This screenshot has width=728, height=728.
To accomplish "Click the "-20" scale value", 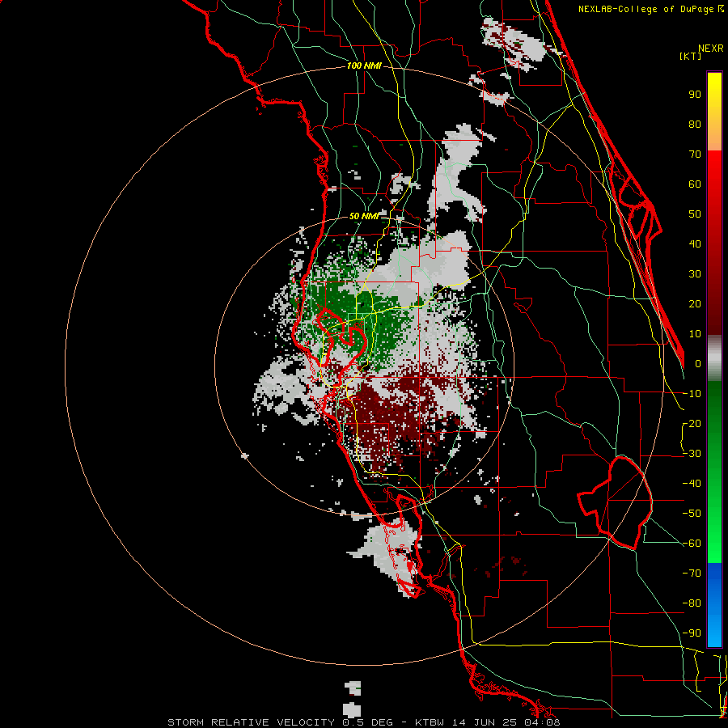I will coord(692,423).
